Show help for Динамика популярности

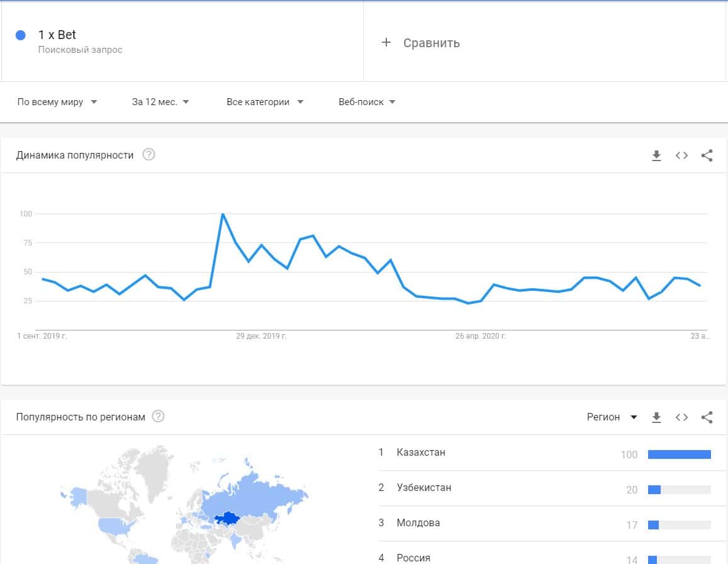[148, 155]
